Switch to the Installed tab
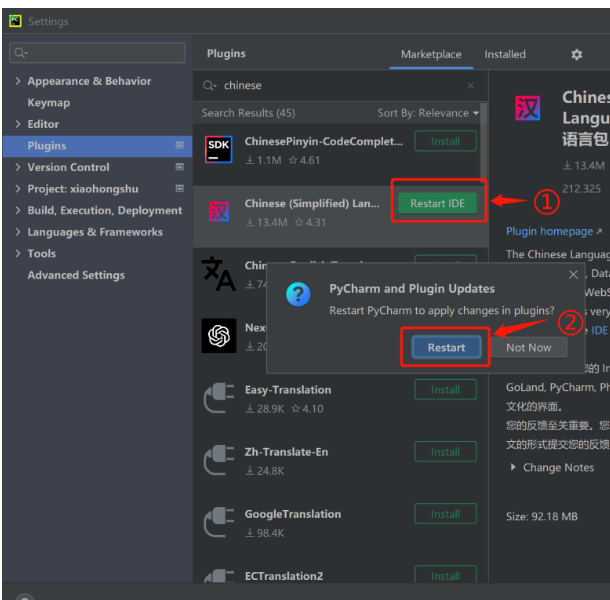 tap(505, 54)
